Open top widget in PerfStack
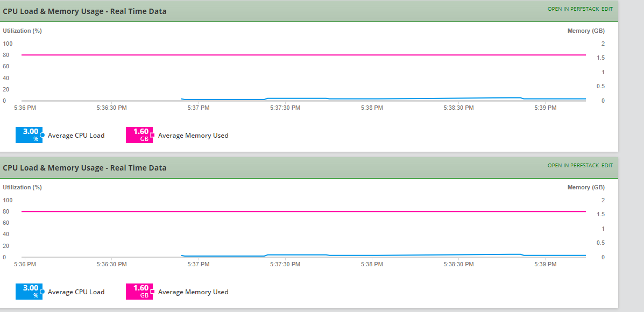644x312 pixels. pos(574,9)
